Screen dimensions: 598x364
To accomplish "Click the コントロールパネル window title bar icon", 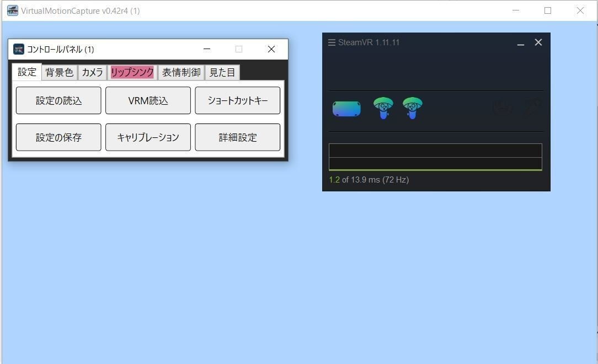I will [18, 49].
